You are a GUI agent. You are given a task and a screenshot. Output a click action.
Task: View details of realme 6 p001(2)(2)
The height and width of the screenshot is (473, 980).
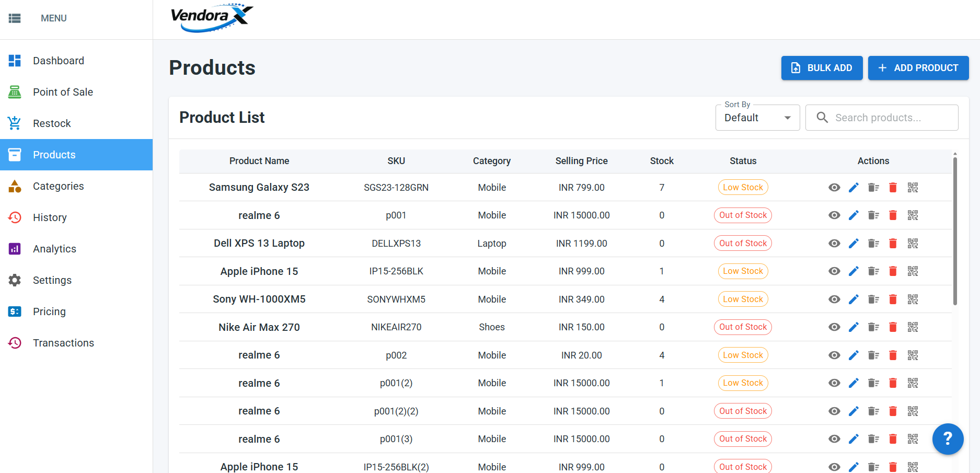pyautogui.click(x=834, y=411)
